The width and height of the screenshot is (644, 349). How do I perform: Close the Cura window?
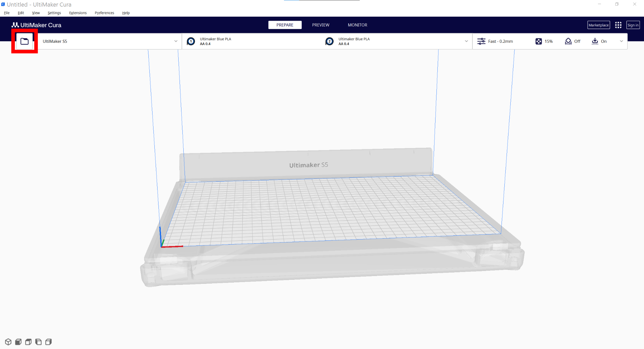pyautogui.click(x=635, y=4)
